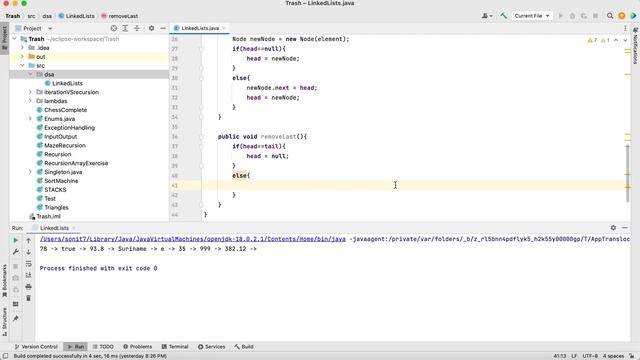Open the Problems tool window

click(x=138, y=347)
